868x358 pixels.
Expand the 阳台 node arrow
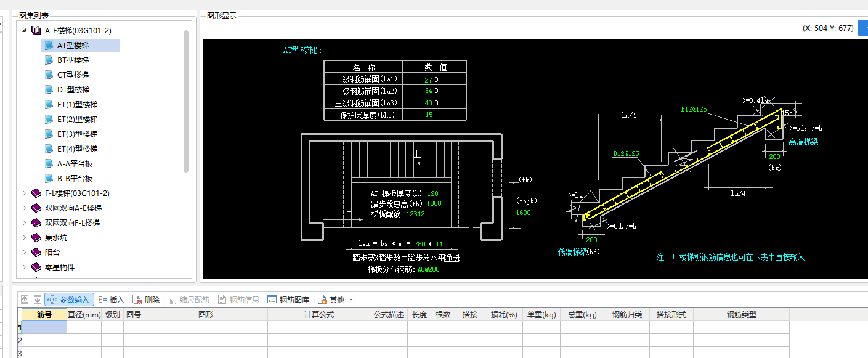coord(24,252)
